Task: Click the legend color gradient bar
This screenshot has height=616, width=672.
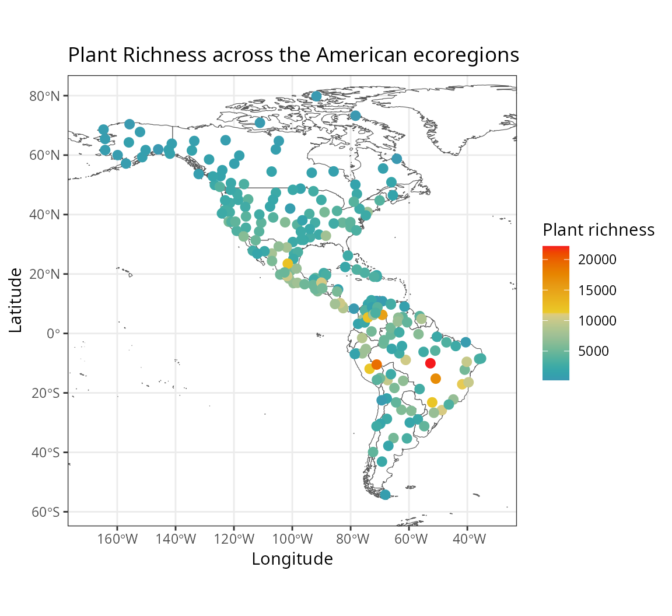Action: click(555, 313)
